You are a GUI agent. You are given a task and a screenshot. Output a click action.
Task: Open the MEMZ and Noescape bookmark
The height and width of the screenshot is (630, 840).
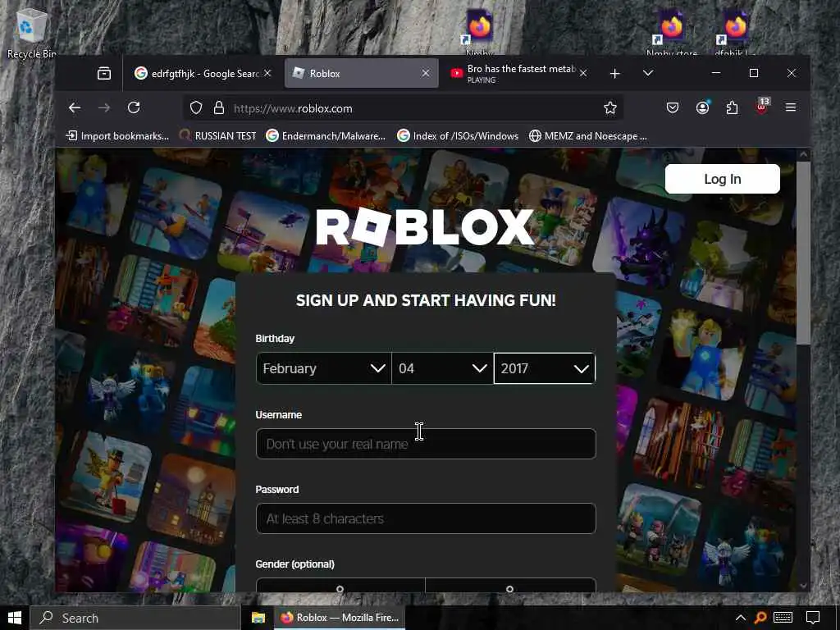(x=587, y=136)
